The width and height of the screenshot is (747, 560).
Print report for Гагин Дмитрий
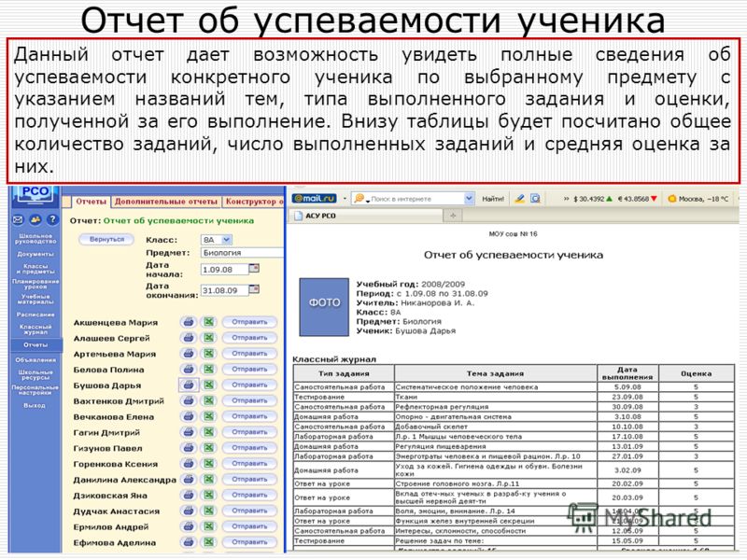point(189,432)
